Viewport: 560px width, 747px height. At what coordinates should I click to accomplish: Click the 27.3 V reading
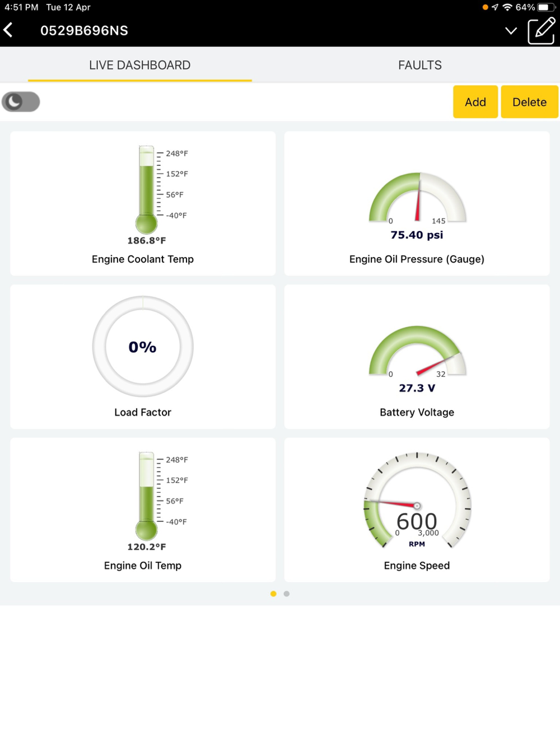pyautogui.click(x=417, y=388)
